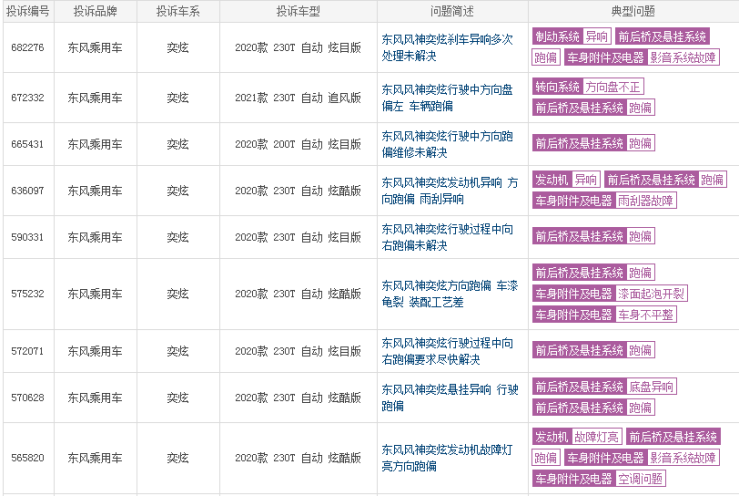Open the 东风风神奕炫刹车异响多次处理未解决 complaint link
This screenshot has width=739, height=496.
447,47
